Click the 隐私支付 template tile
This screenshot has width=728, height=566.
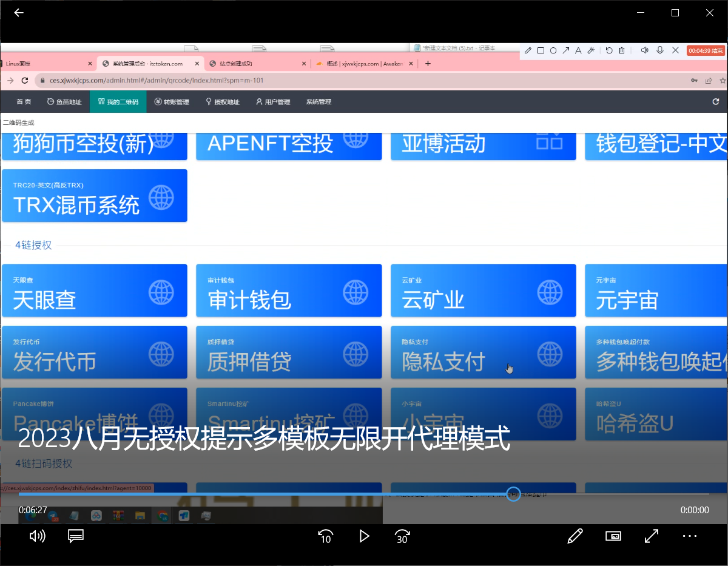pos(483,352)
